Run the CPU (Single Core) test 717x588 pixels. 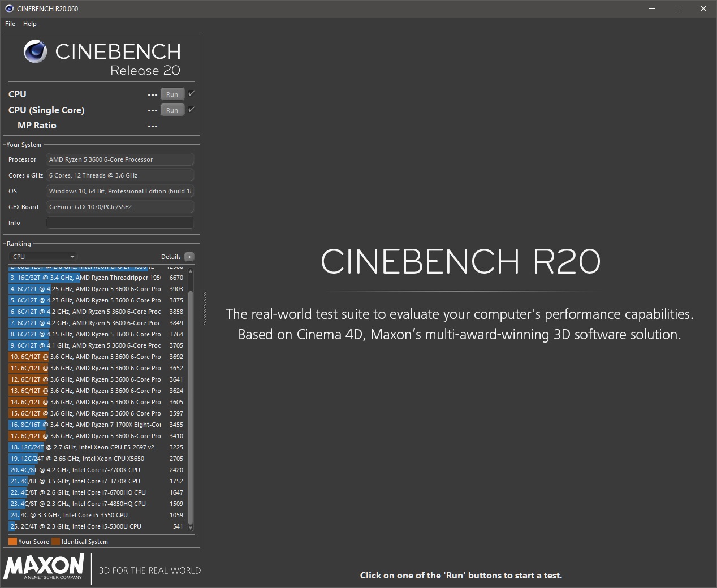point(172,110)
